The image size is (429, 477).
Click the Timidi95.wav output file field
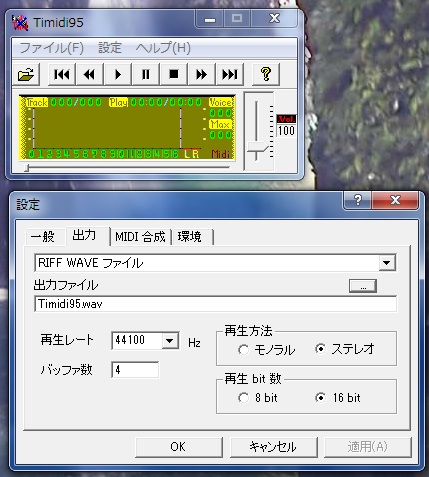tap(215, 304)
